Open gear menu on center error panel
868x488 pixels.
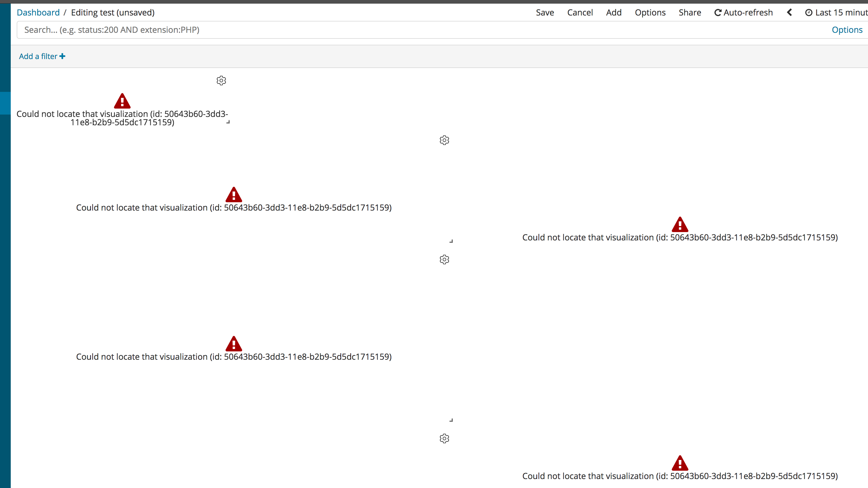(x=444, y=259)
